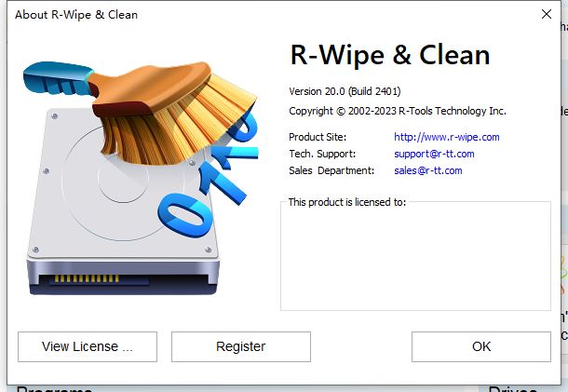Screen dimensions: 568x392
Task: Click the support@r-tt.com email link
Action: [x=434, y=154]
